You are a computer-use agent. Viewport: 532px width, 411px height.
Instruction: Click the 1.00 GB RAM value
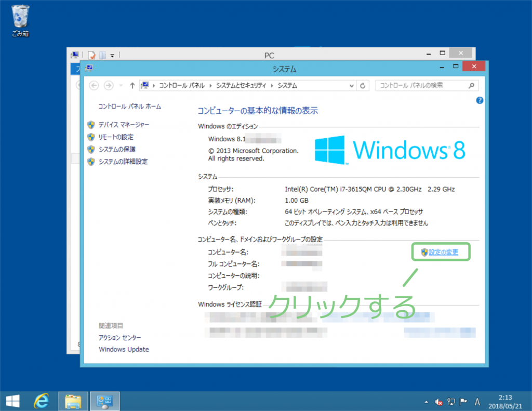297,200
